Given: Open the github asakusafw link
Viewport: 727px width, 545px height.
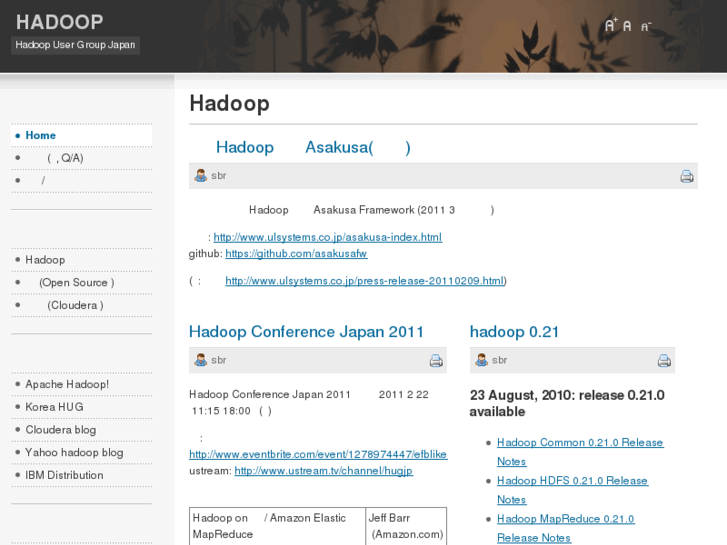Looking at the screenshot, I should tap(296, 254).
